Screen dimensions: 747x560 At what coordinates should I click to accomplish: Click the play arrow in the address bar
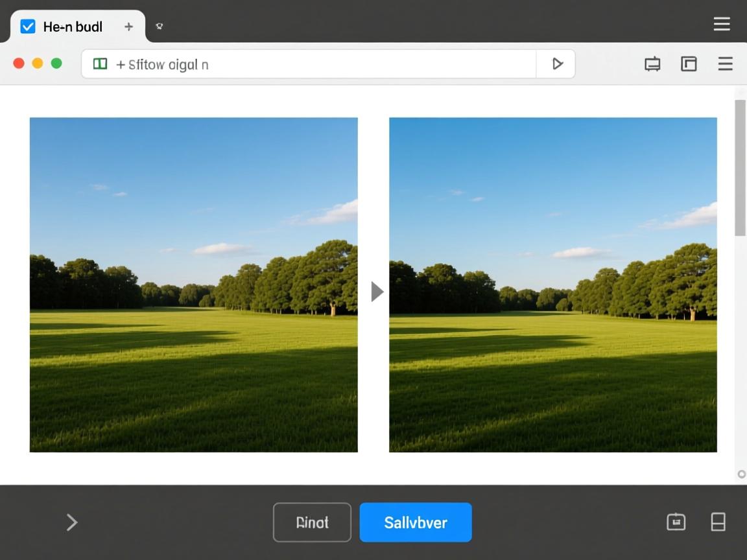[556, 64]
